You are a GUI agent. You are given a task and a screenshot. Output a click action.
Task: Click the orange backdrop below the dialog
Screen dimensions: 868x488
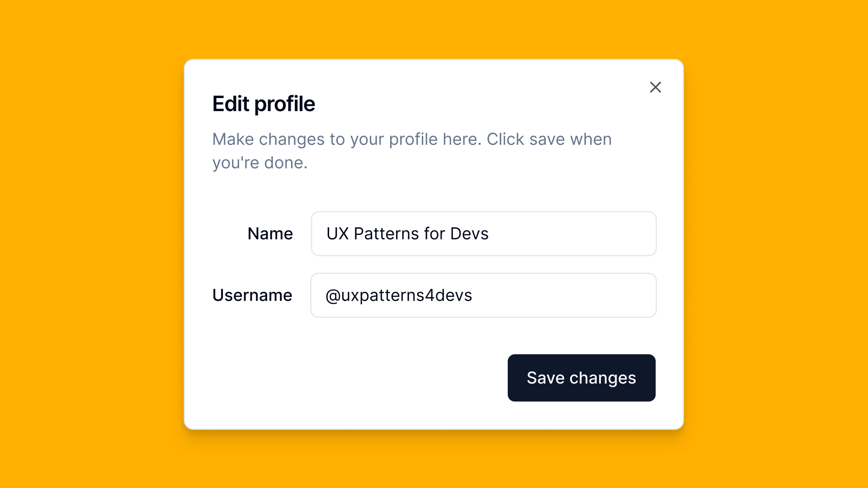[x=434, y=461]
